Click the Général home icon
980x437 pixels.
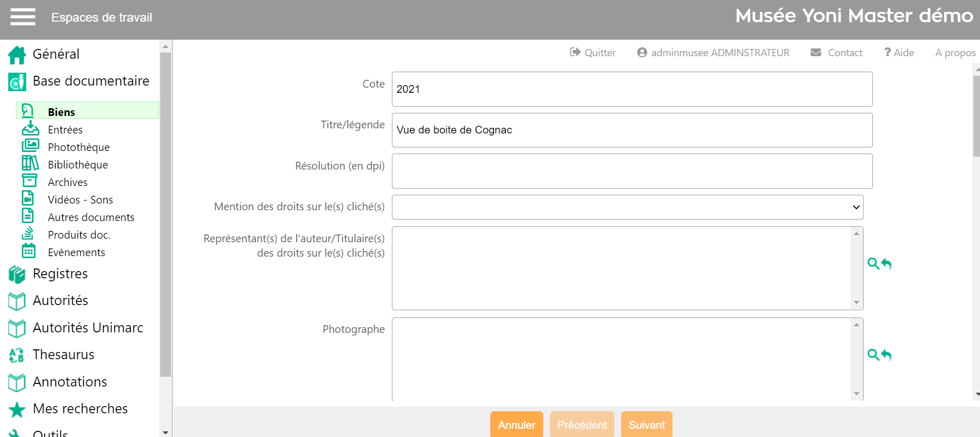pyautogui.click(x=17, y=55)
